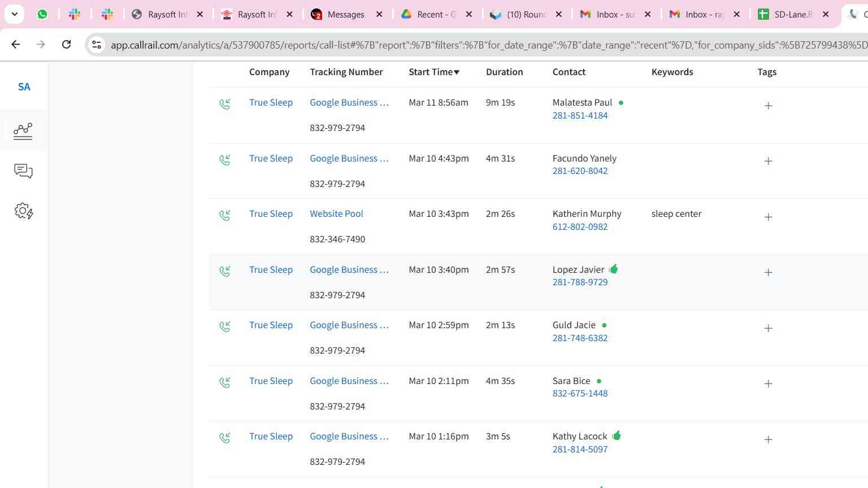Open True Sleep company in Malatesta Paul row
The width and height of the screenshot is (868, 488).
[271, 102]
